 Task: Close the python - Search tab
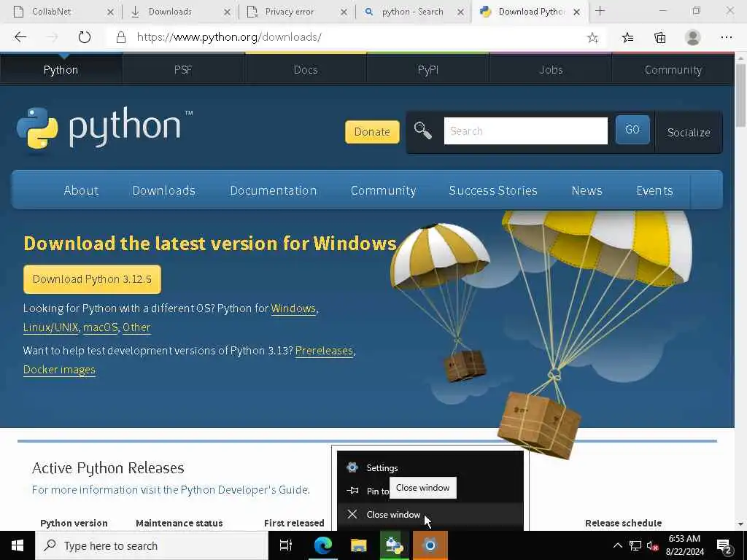click(460, 12)
